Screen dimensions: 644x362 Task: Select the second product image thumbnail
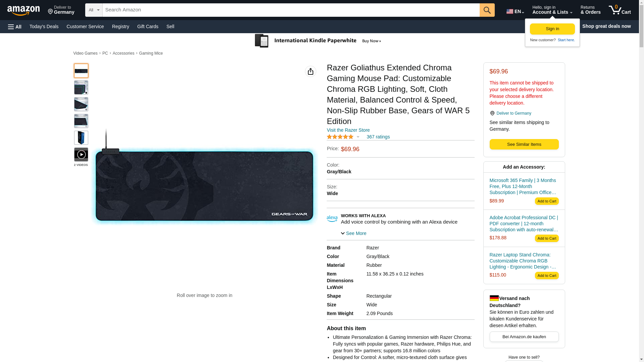(81, 87)
